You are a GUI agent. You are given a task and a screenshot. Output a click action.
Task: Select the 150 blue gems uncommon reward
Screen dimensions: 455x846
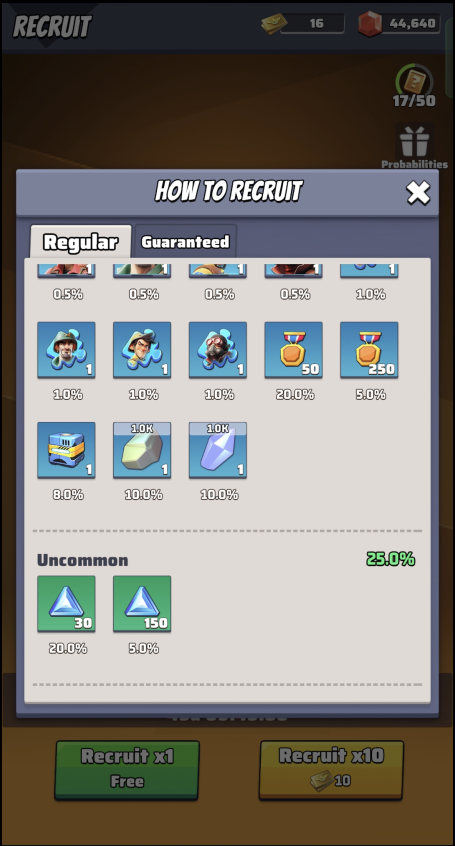point(142,604)
